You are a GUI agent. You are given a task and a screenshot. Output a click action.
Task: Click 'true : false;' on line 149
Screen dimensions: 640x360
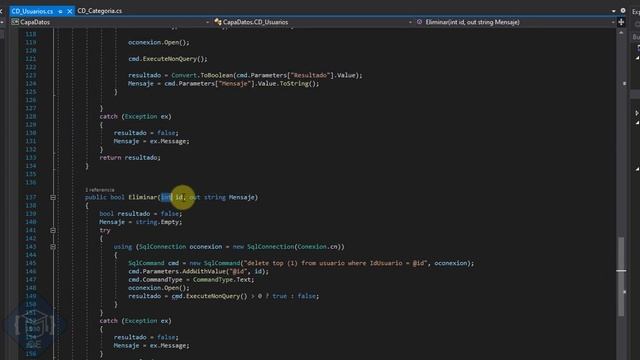(296, 296)
